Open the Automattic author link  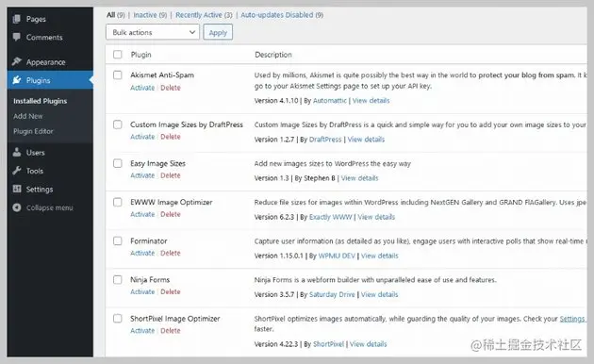pyautogui.click(x=330, y=100)
